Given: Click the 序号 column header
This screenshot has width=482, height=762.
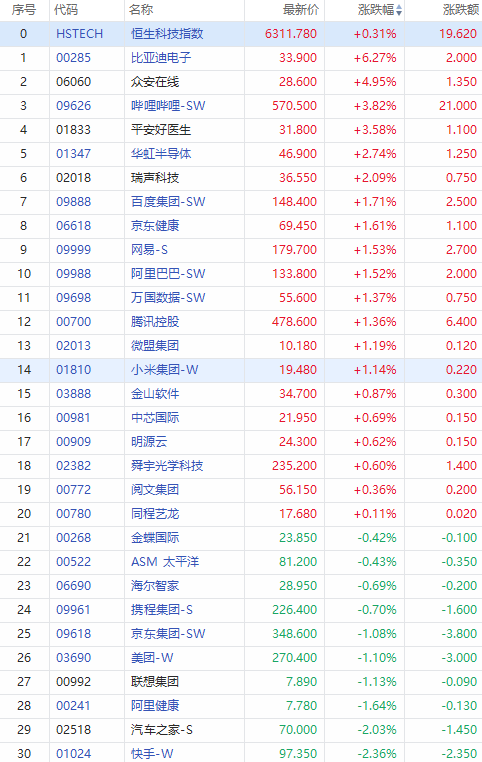Looking at the screenshot, I should coord(24,10).
